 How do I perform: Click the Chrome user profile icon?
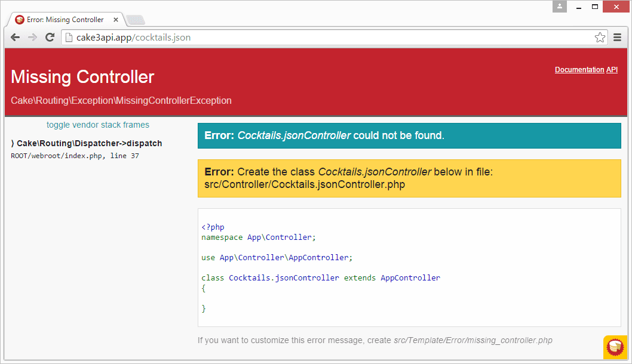click(x=560, y=6)
